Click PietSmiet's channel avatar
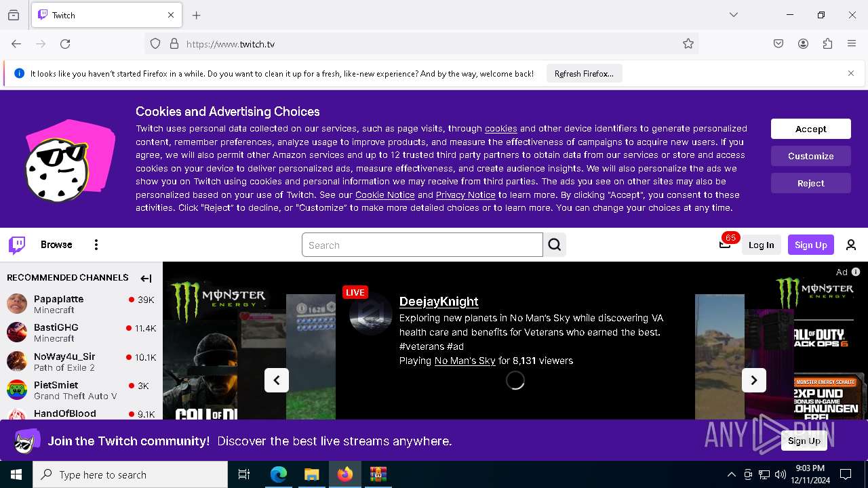 tap(17, 390)
